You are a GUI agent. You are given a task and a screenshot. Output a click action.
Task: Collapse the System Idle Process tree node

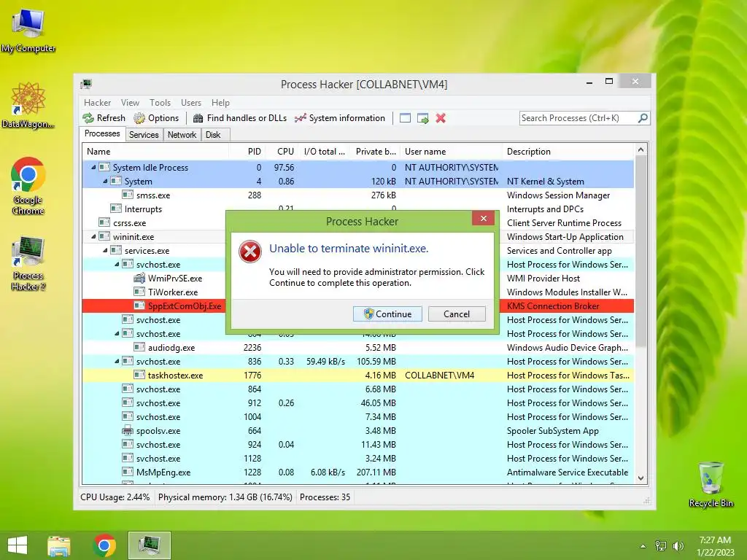coord(93,167)
